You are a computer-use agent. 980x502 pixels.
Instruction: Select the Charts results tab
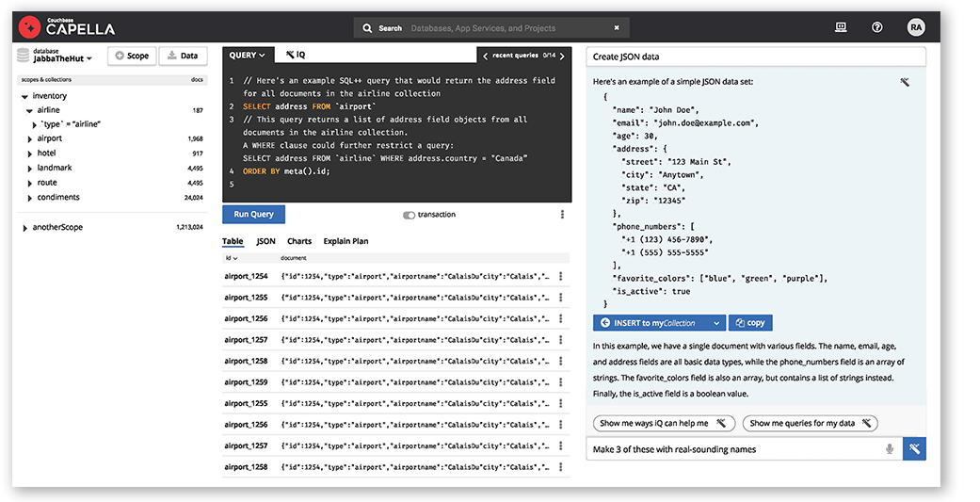click(x=299, y=241)
